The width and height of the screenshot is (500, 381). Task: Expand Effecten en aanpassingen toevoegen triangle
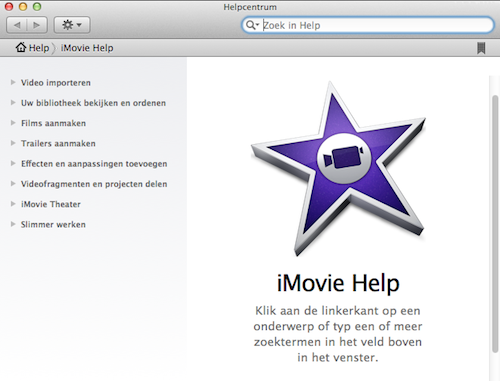tap(13, 163)
